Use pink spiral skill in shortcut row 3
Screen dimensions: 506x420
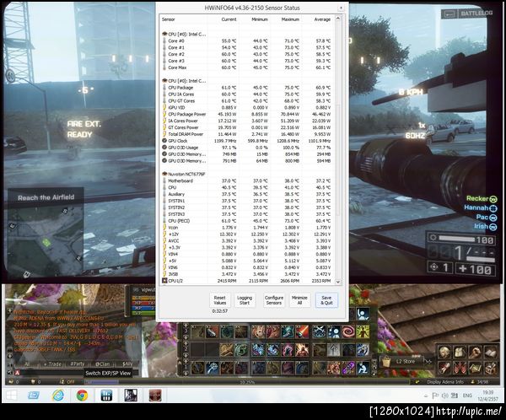(x=348, y=332)
